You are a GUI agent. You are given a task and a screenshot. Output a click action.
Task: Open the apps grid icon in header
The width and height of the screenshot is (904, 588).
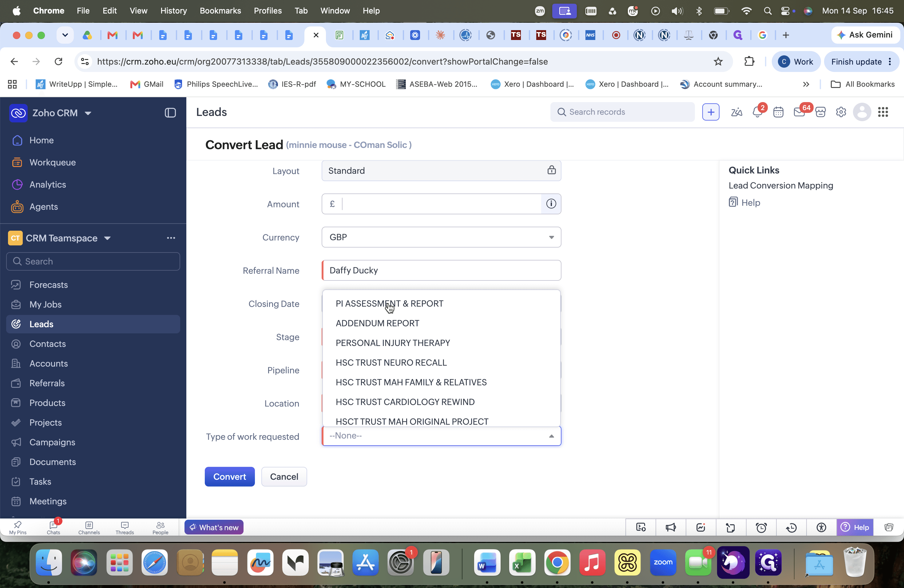(883, 112)
